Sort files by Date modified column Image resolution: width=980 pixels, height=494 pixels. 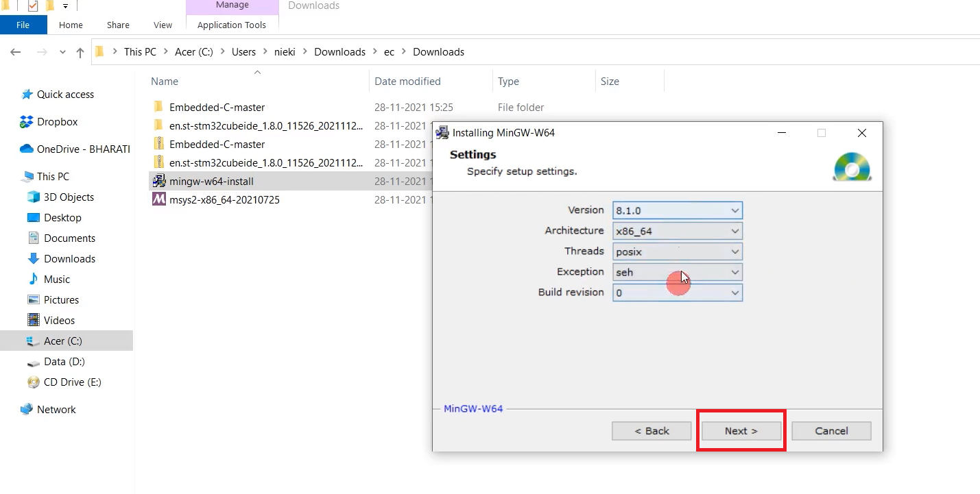(x=407, y=82)
